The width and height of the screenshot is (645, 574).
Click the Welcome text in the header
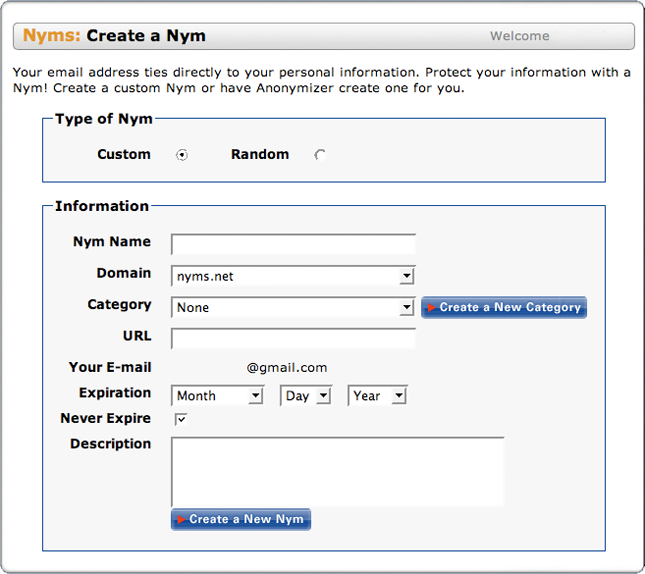coord(519,36)
